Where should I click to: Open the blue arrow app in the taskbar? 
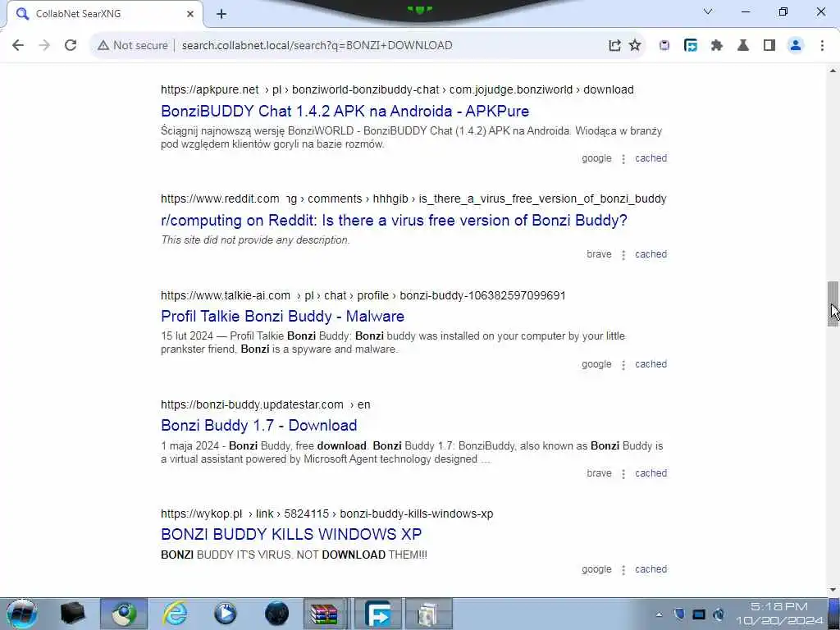click(377, 614)
